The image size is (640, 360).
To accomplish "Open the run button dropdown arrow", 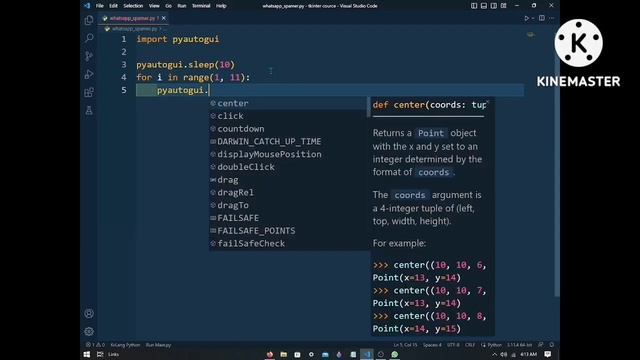I will [x=533, y=18].
